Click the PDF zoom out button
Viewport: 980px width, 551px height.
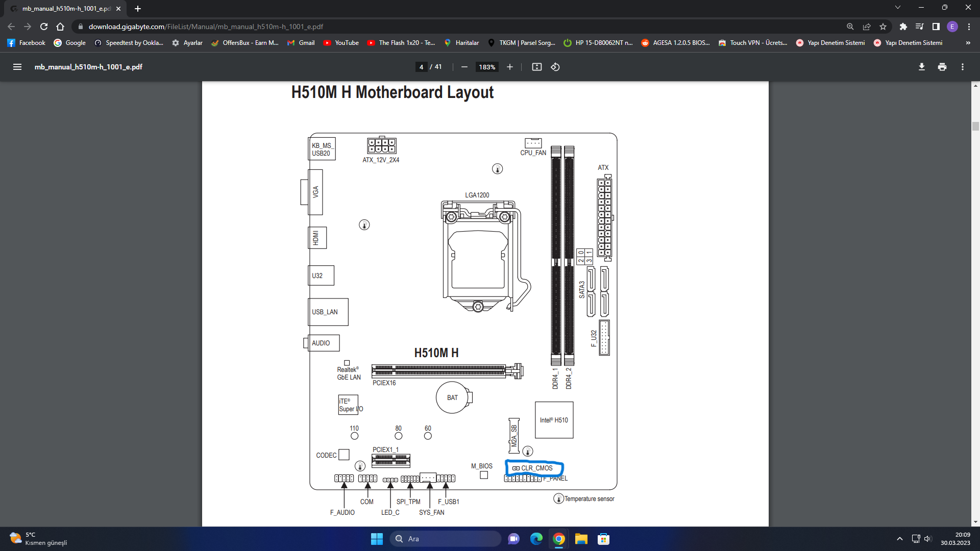point(464,67)
